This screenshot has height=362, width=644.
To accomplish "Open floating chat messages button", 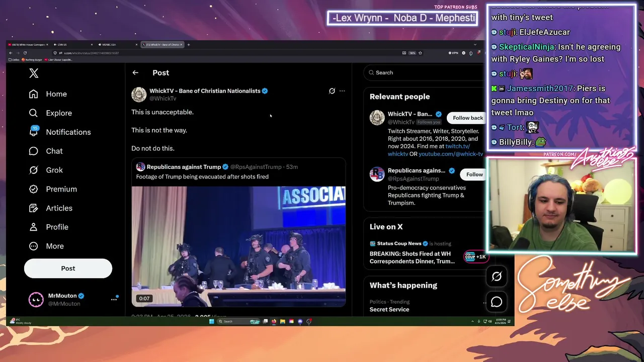I will pos(497,302).
